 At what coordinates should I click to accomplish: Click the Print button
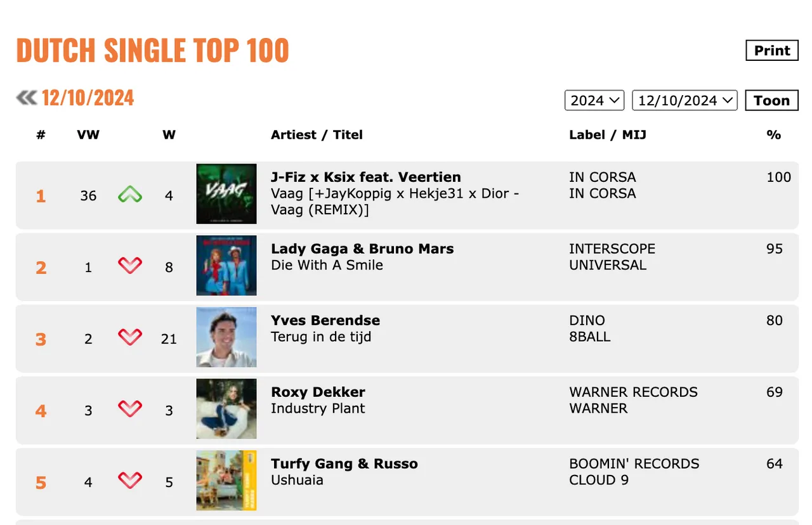771,51
